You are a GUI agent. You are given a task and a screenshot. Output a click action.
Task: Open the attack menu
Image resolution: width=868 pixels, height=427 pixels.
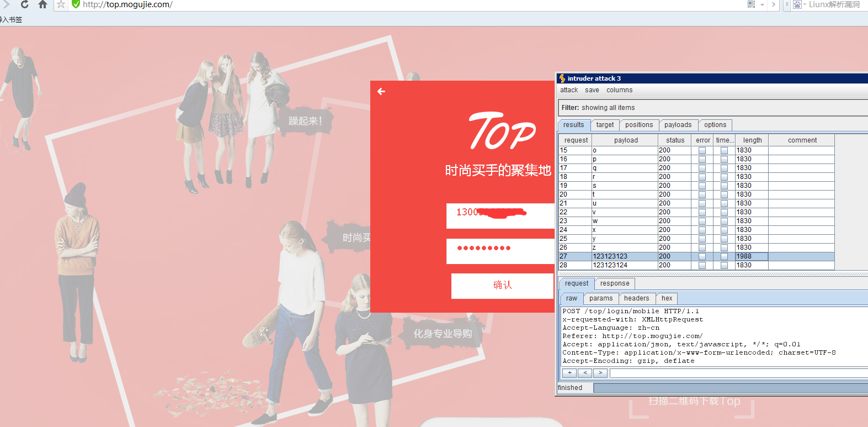569,90
